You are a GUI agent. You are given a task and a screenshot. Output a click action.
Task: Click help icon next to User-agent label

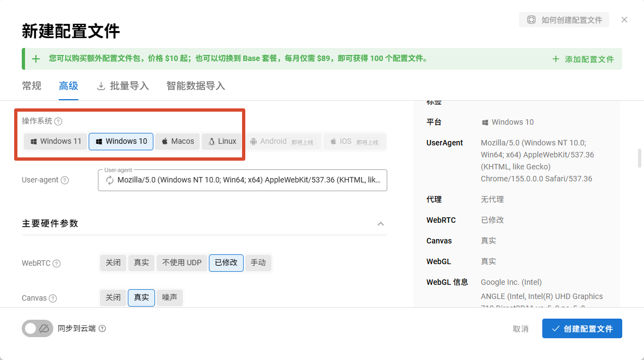[x=65, y=180]
